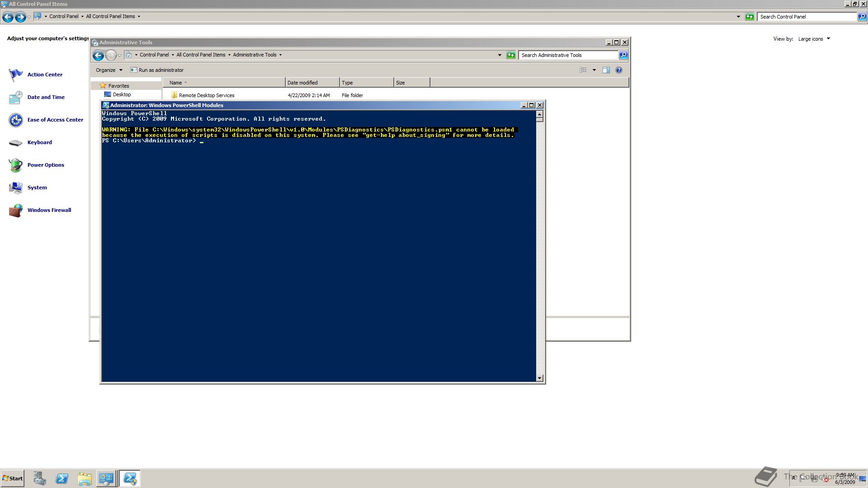
Task: Toggle the preview pane icon
Action: click(606, 70)
